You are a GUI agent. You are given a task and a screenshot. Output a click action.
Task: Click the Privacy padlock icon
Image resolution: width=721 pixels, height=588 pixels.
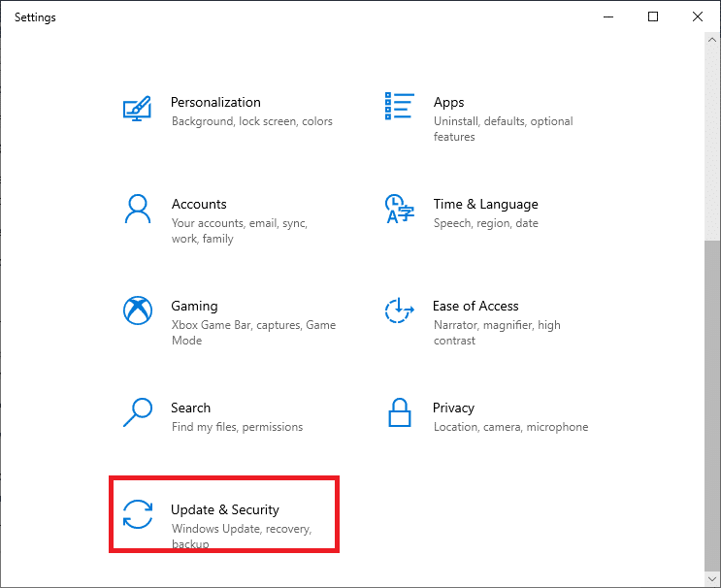coord(400,412)
